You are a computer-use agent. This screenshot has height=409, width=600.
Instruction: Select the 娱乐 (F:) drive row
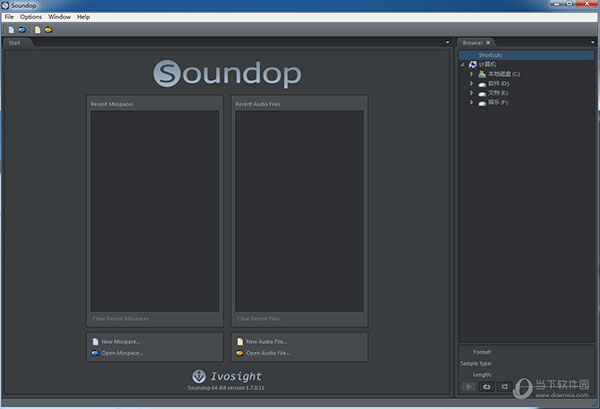494,102
